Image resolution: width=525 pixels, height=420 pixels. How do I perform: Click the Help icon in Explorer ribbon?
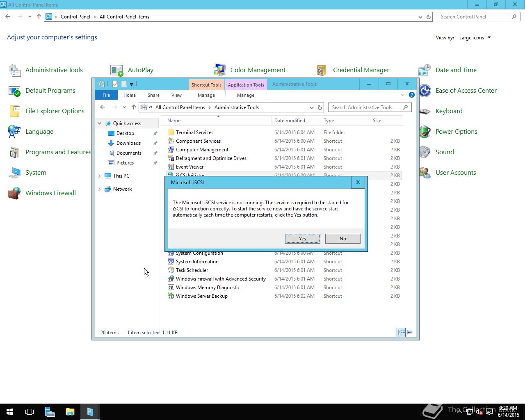pos(412,95)
